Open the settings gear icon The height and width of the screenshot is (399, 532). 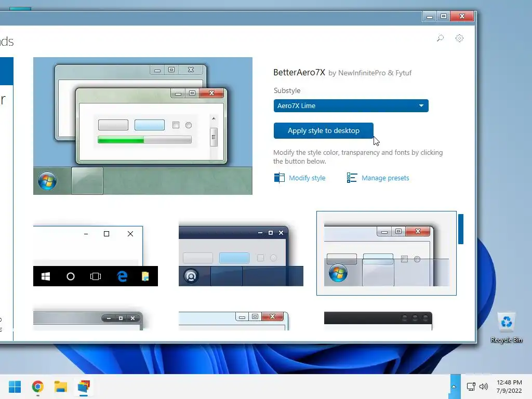pyautogui.click(x=459, y=38)
